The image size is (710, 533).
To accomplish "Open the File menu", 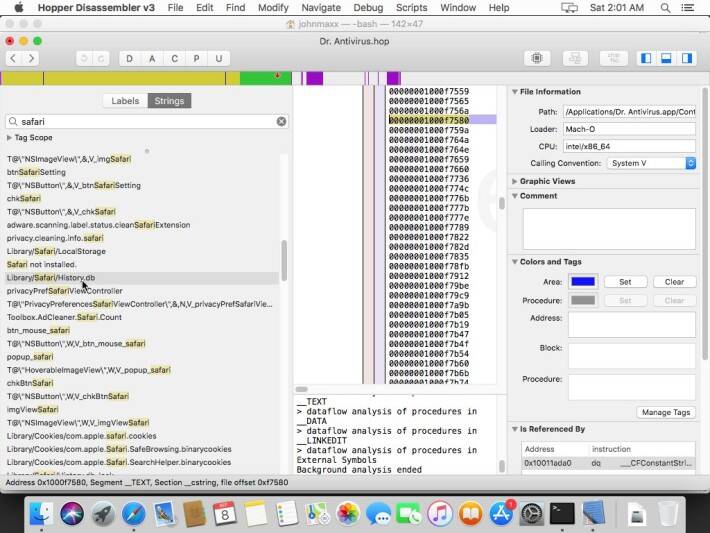I will (x=175, y=8).
